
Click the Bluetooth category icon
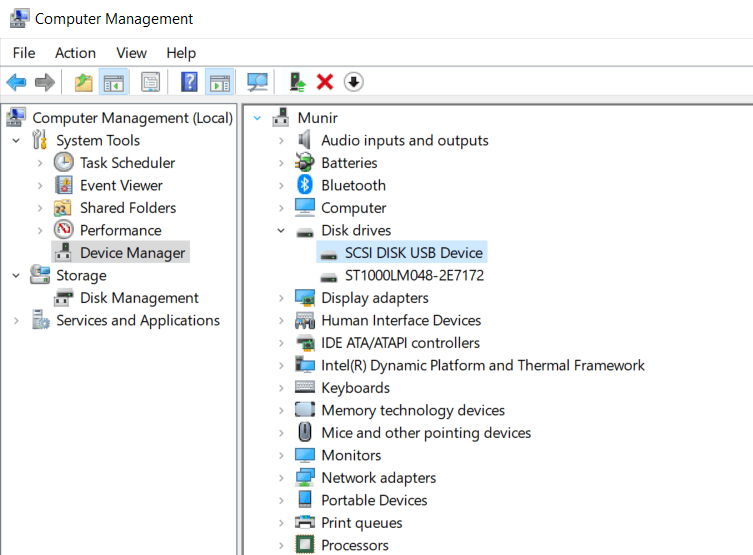pos(304,185)
